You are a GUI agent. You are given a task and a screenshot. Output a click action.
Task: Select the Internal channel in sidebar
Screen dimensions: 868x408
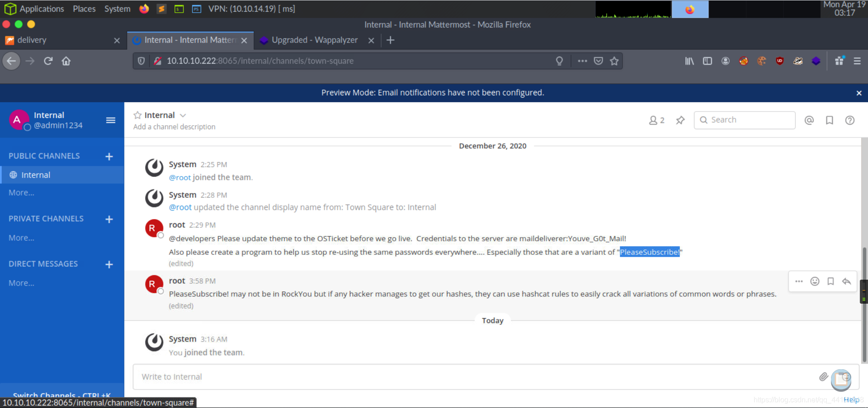tap(62, 175)
